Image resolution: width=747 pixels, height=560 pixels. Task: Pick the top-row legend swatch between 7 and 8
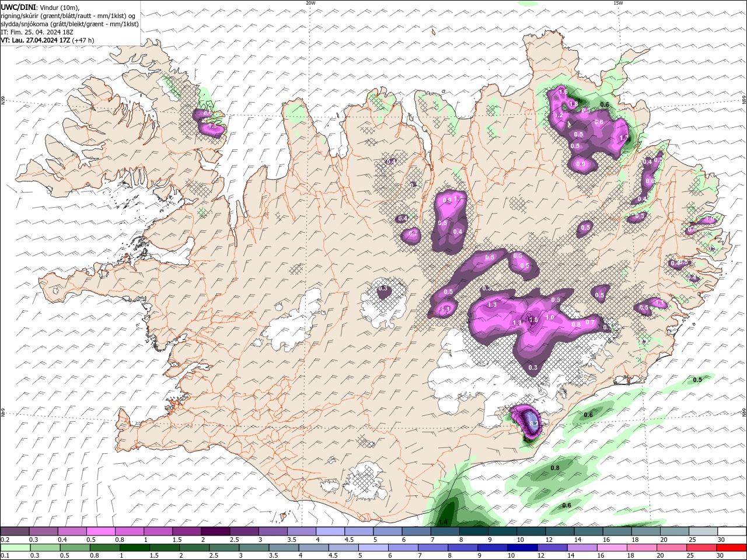445,531
